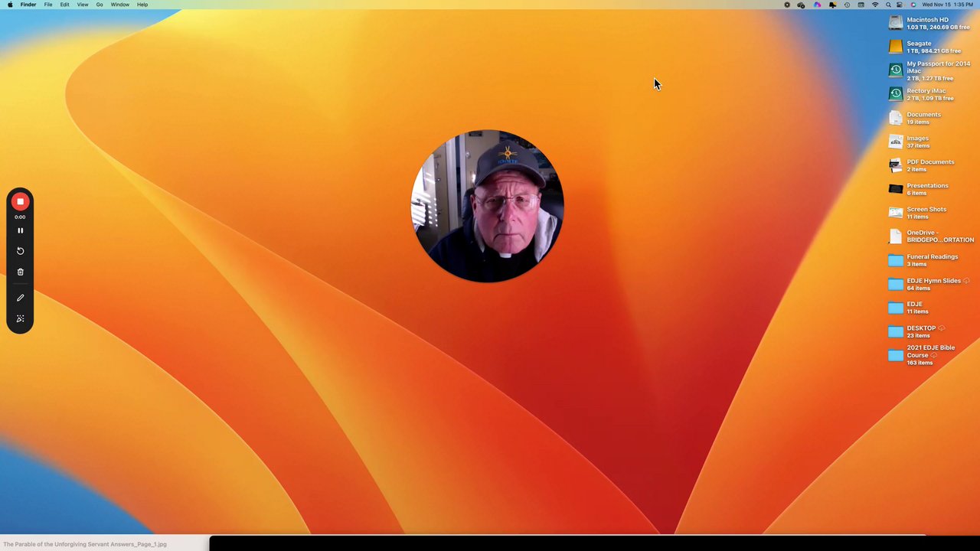Open the Window menu
The image size is (980, 551).
pos(119,5)
